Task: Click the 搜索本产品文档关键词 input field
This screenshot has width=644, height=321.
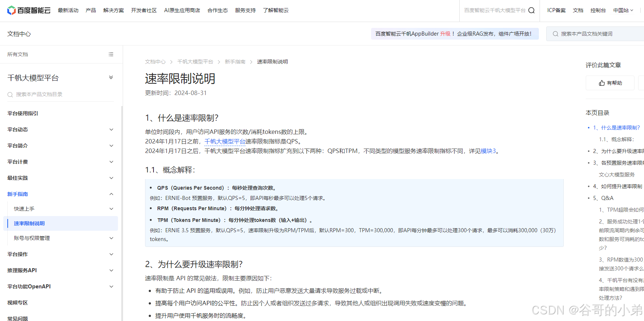Action: pos(595,34)
